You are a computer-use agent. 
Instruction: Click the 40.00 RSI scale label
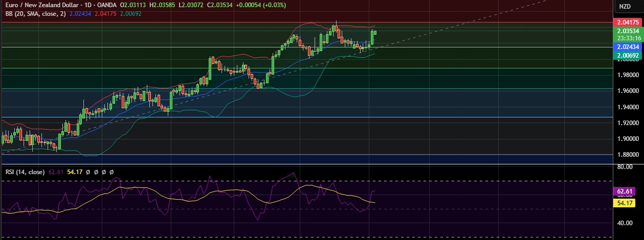pyautogui.click(x=626, y=223)
